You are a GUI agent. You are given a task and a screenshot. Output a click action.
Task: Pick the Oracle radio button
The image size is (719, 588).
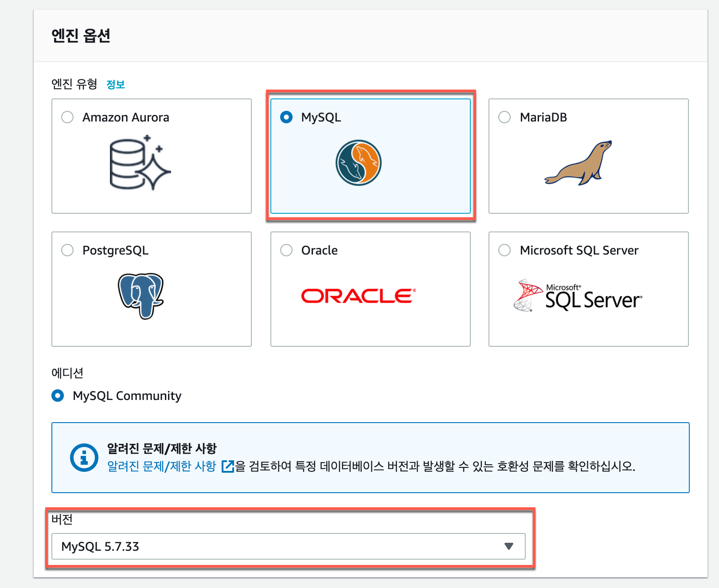286,250
